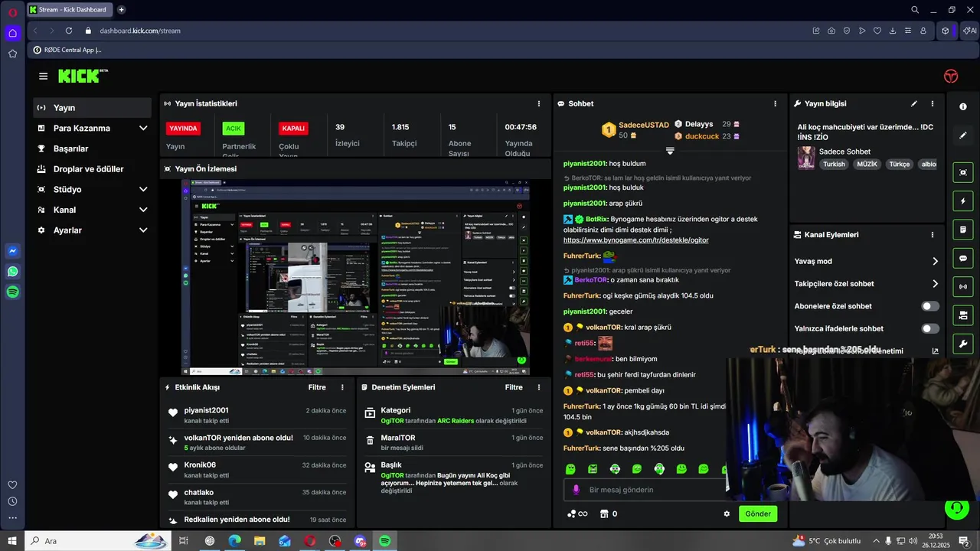
Task: Open a new browser tab
Action: (121, 10)
